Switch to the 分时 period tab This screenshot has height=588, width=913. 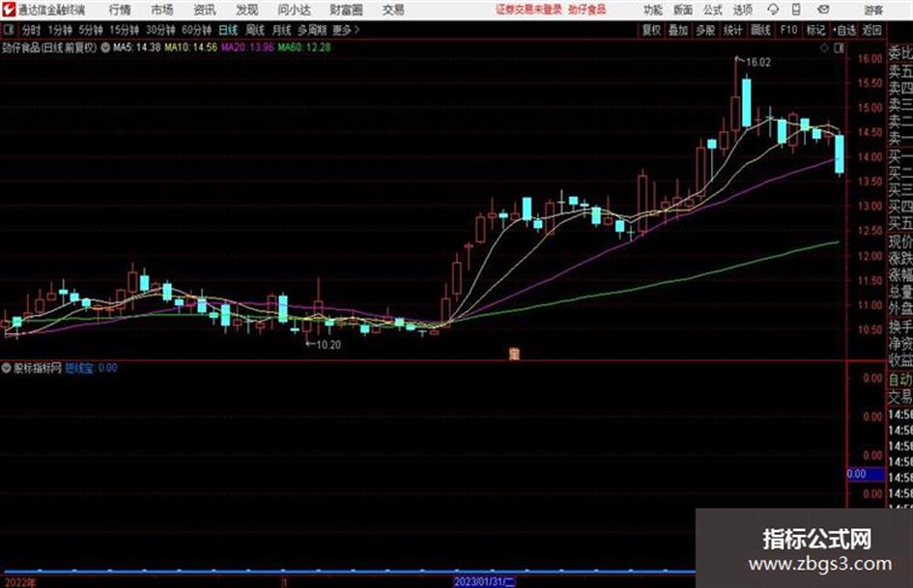(31, 30)
